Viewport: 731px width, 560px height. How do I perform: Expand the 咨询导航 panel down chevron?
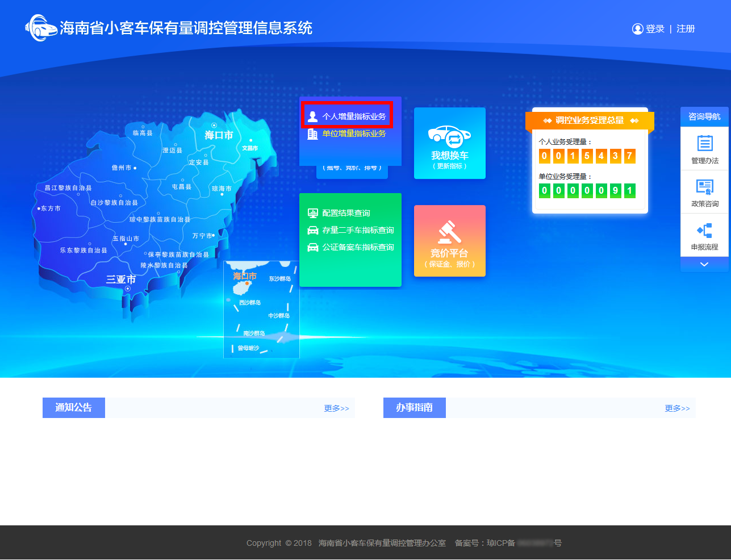[x=704, y=265]
